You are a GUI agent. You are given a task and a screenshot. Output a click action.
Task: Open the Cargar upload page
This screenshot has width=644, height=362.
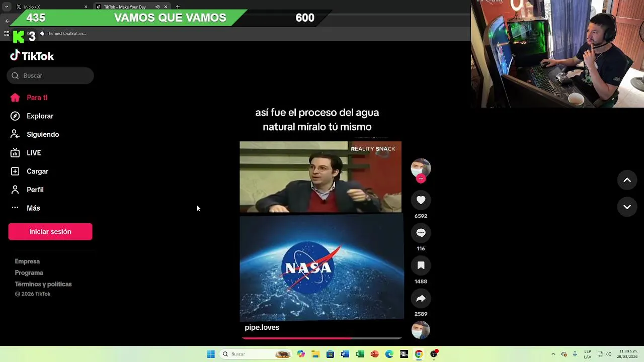coord(29,171)
